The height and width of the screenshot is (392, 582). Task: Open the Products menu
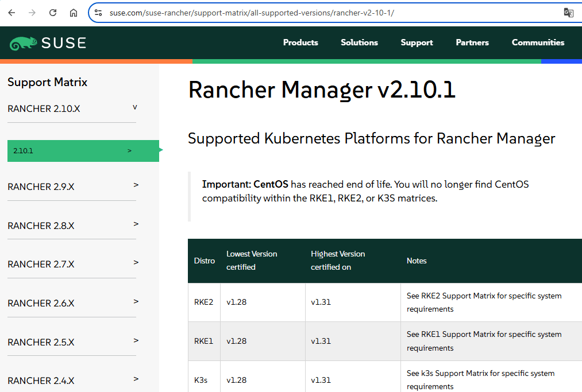[x=300, y=42]
